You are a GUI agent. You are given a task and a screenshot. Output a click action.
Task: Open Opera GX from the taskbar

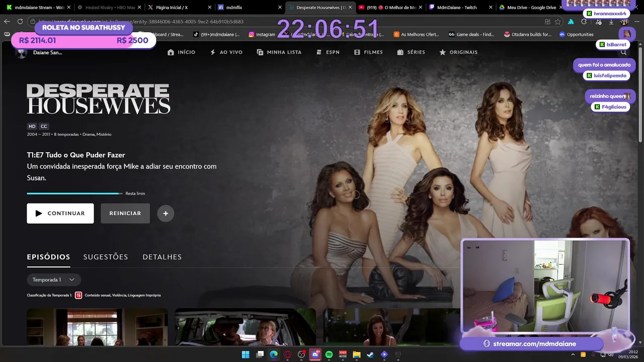pyautogui.click(x=288, y=354)
